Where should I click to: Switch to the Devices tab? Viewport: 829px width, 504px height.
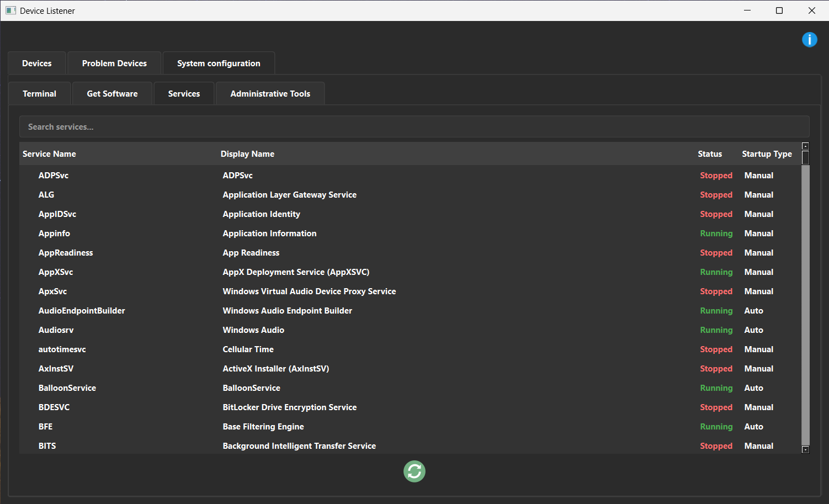[x=37, y=63]
